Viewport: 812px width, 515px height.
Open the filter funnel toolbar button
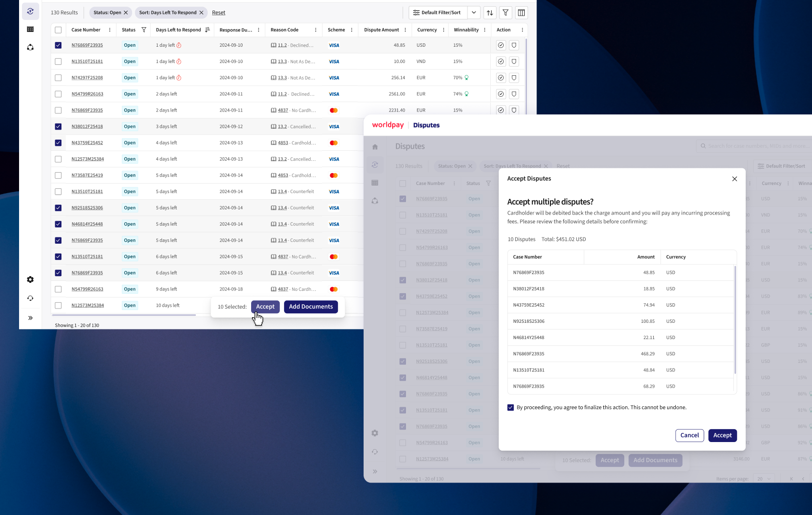tap(506, 12)
